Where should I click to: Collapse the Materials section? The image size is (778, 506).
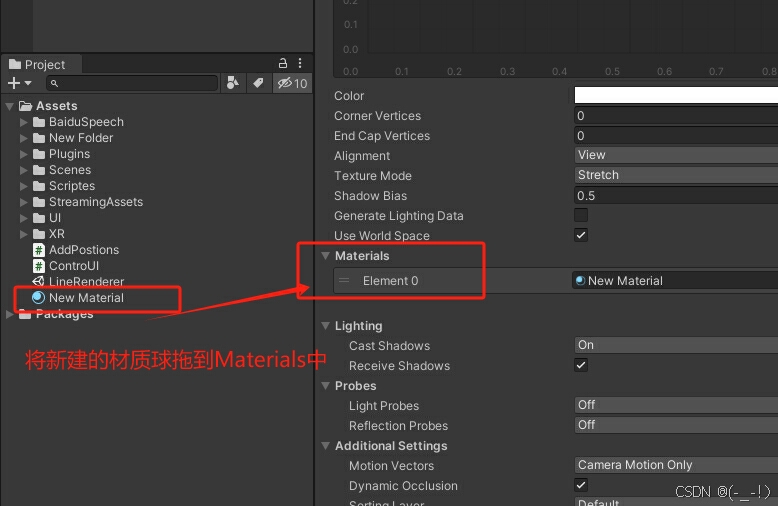click(325, 256)
